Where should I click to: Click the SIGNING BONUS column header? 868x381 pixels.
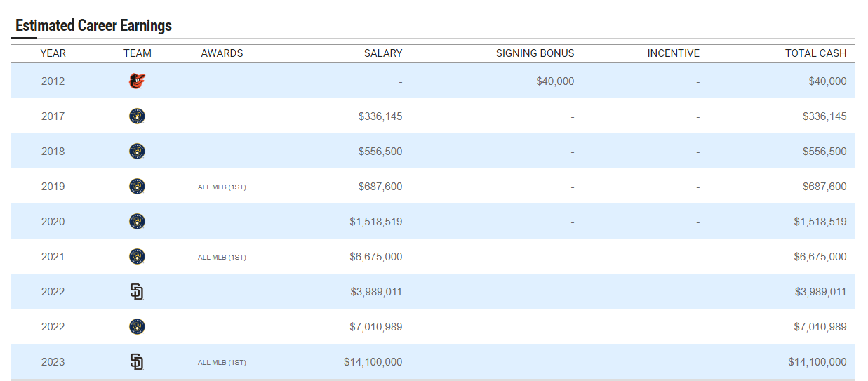point(535,53)
